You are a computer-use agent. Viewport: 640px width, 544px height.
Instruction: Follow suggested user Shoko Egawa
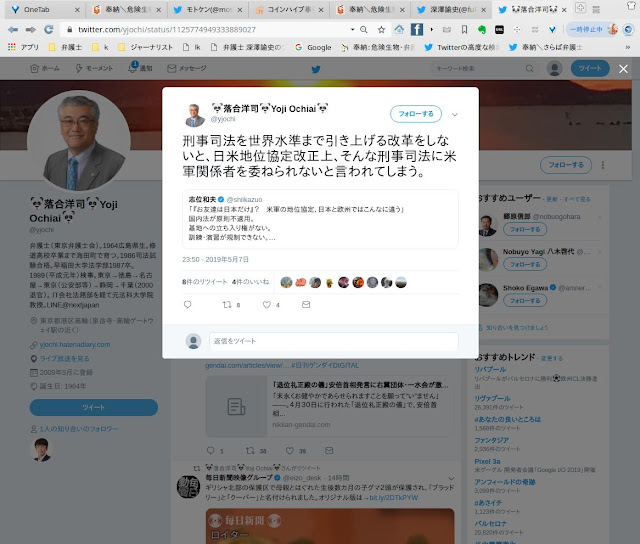(525, 300)
